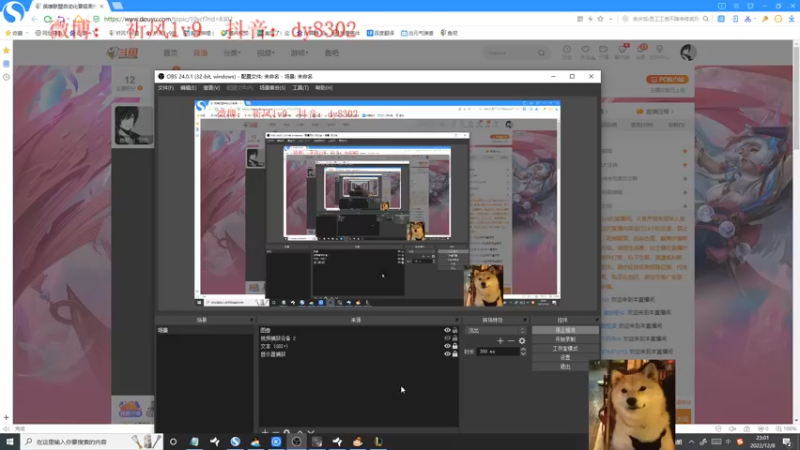Open sidebar history clock icon
This screenshot has height=450, width=800.
pyautogui.click(x=6, y=77)
